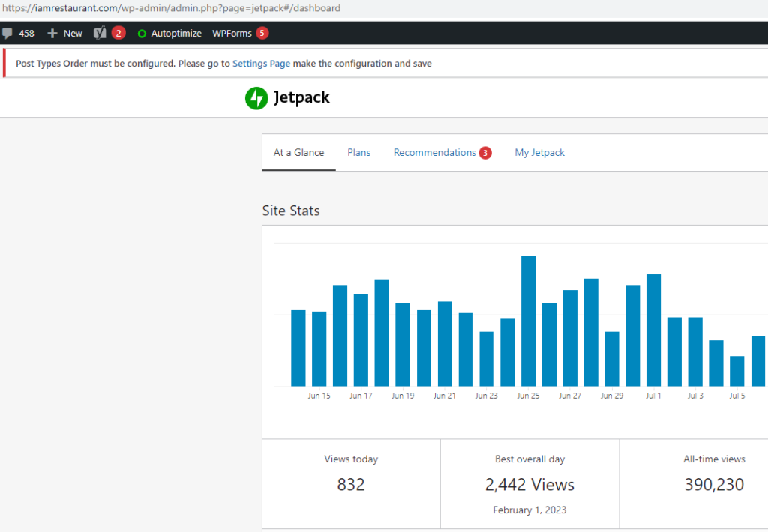Viewport: 768px width, 532px height.
Task: Open the Recommendations tab
Action: [x=434, y=153]
